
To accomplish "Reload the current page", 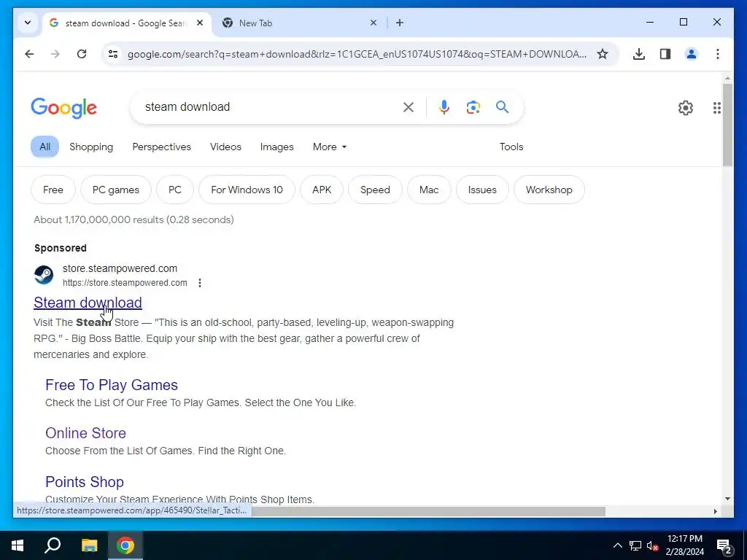I will click(82, 54).
